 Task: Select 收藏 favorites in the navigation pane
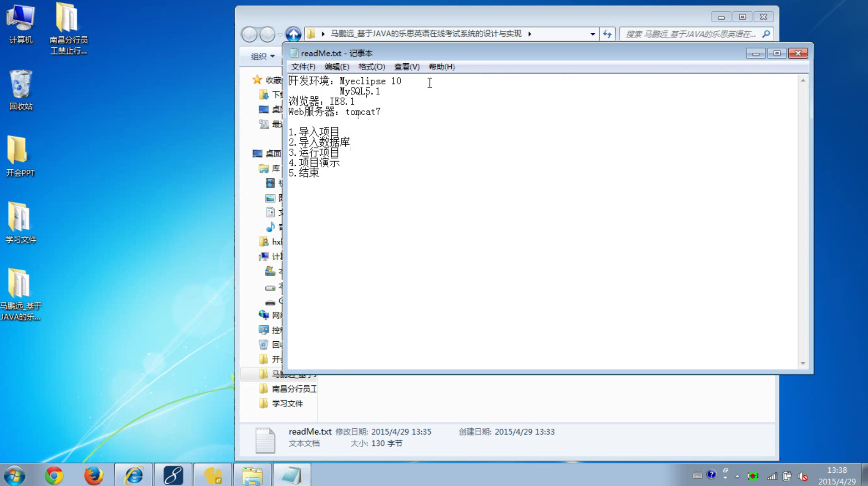[267, 80]
